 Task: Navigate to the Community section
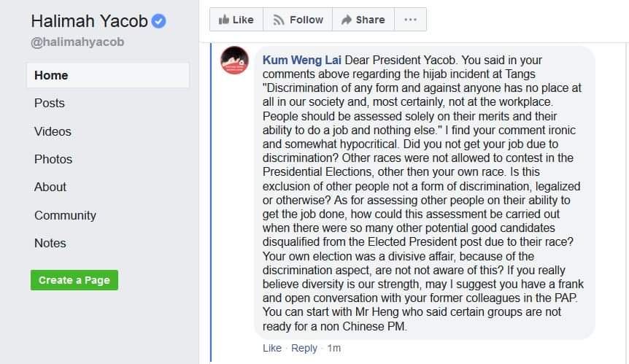[x=65, y=215]
